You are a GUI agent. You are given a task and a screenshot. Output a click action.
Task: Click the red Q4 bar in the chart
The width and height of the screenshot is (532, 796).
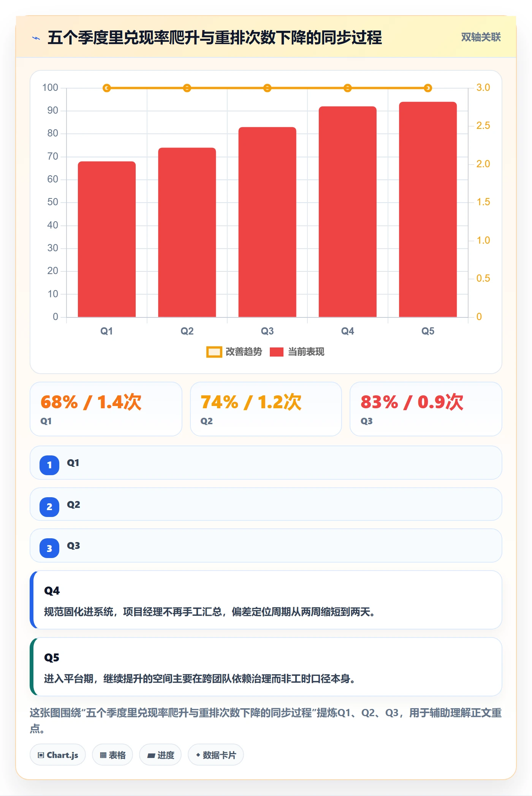click(x=348, y=212)
